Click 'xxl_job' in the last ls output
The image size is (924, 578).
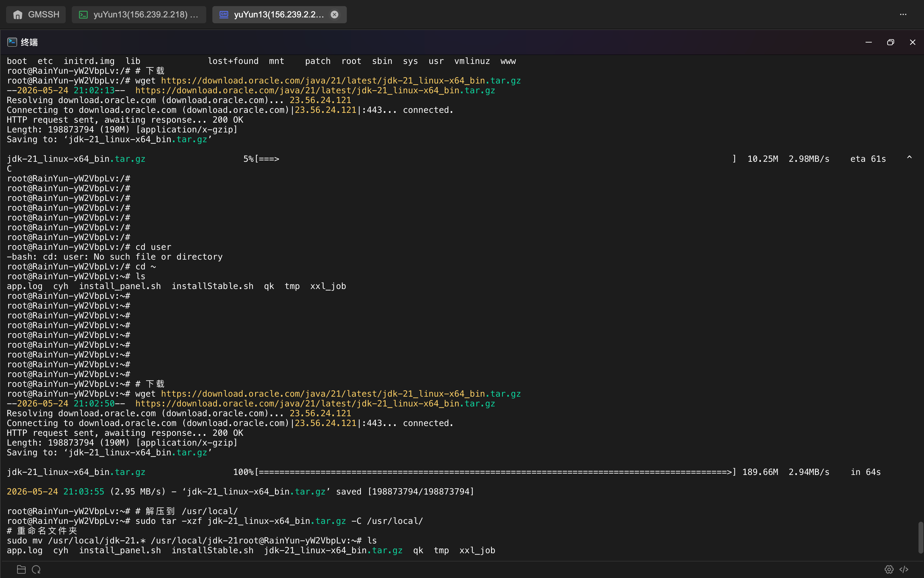click(477, 550)
